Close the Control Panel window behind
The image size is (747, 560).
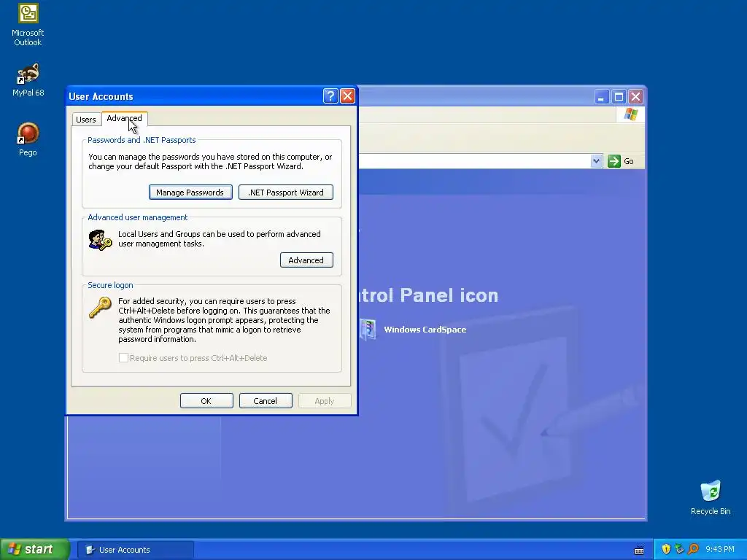(635, 97)
